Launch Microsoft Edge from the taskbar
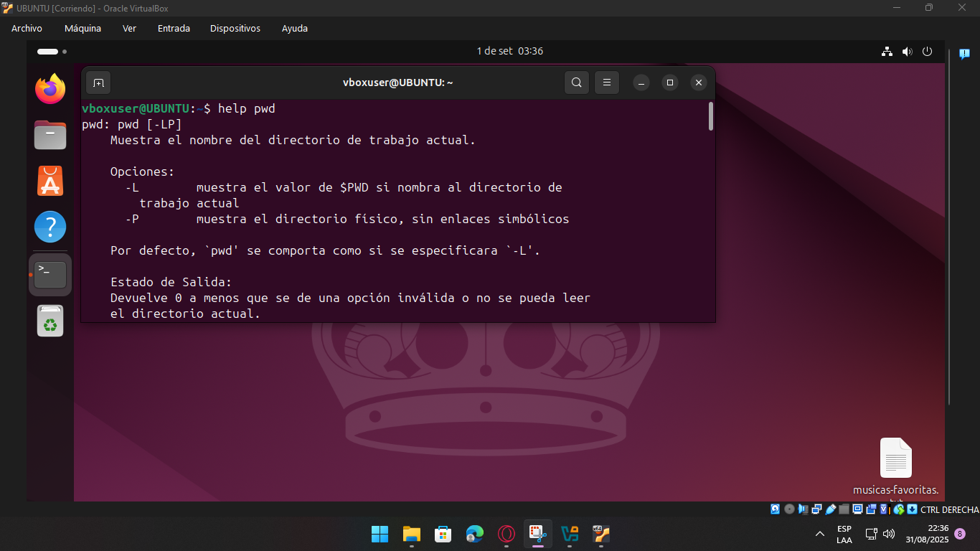Viewport: 980px width, 551px height. [474, 534]
